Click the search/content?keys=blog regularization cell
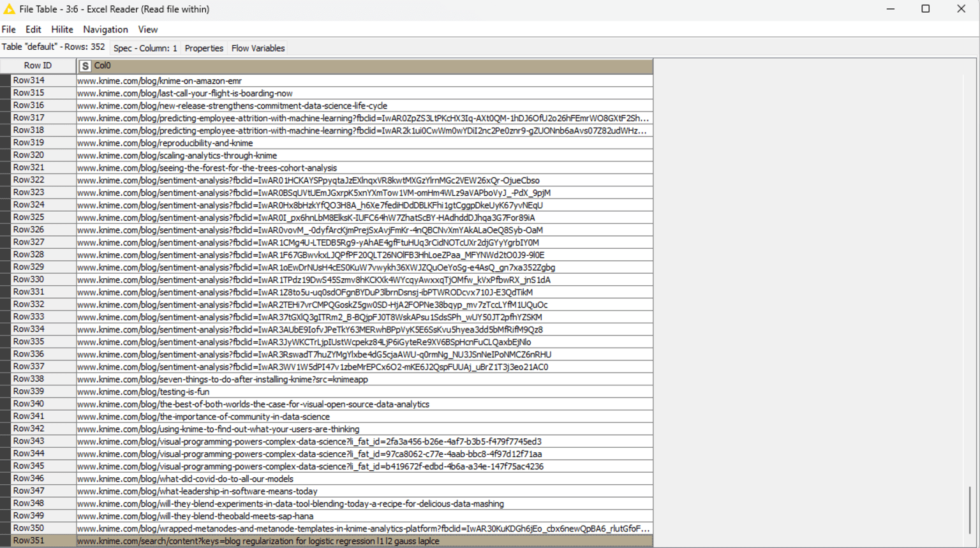This screenshot has width=980, height=548. (365, 541)
